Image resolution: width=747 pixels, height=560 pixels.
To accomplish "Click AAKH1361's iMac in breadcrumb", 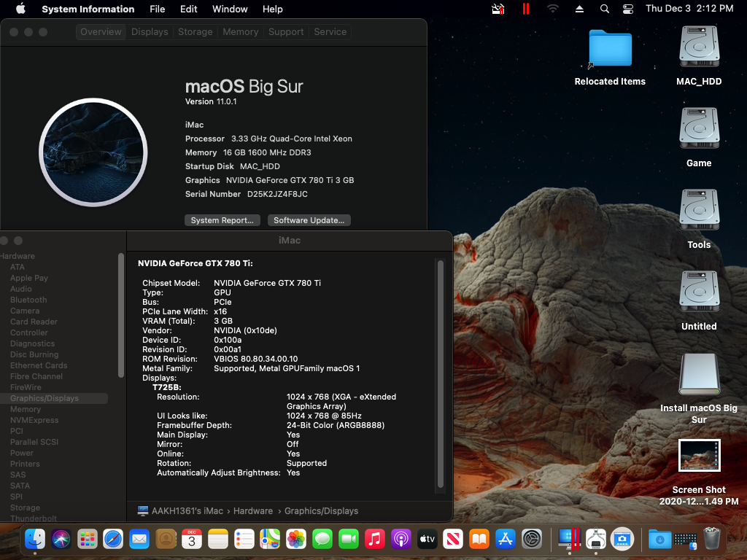I will coord(187,511).
